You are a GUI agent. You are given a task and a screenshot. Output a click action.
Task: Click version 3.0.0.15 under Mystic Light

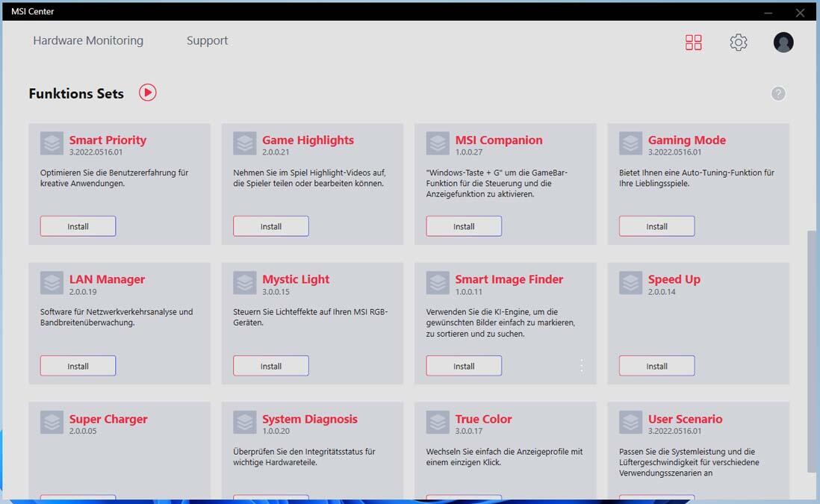click(276, 292)
